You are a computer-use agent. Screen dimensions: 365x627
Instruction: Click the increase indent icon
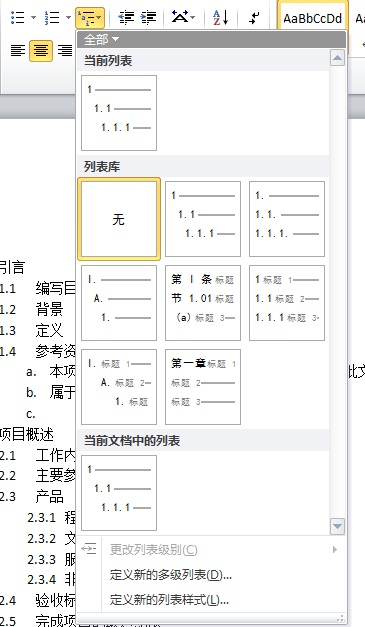148,18
